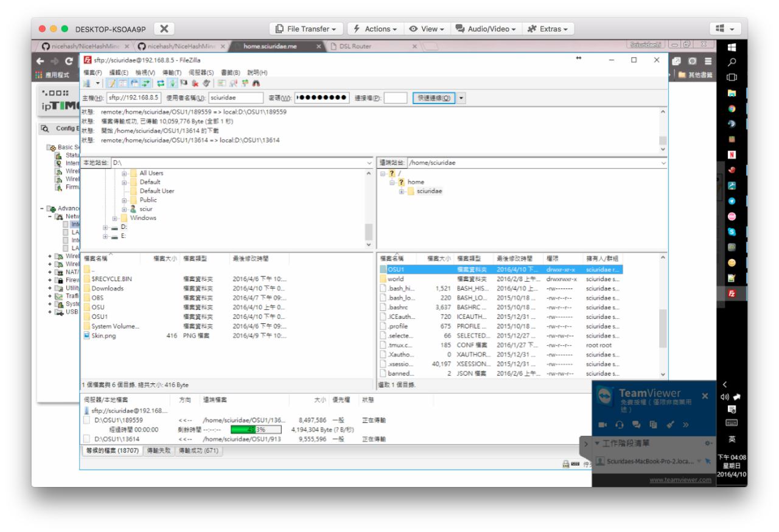The image size is (779, 532).
Task: Click the refresh file lists icon
Action: pos(161,83)
